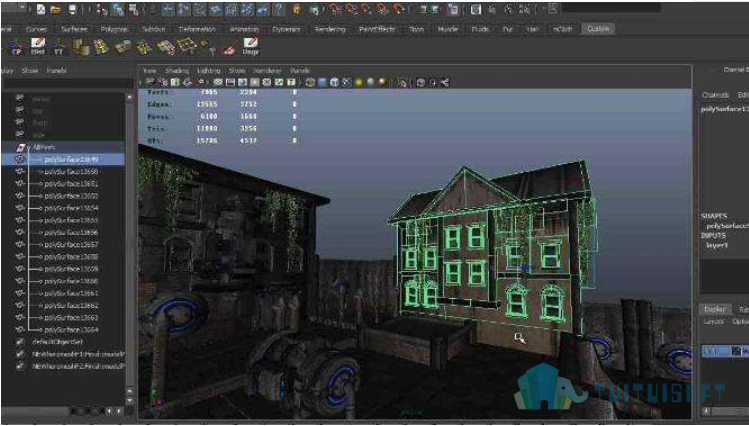
Task: Select polySurface13663 in the outliner
Action: (71, 318)
